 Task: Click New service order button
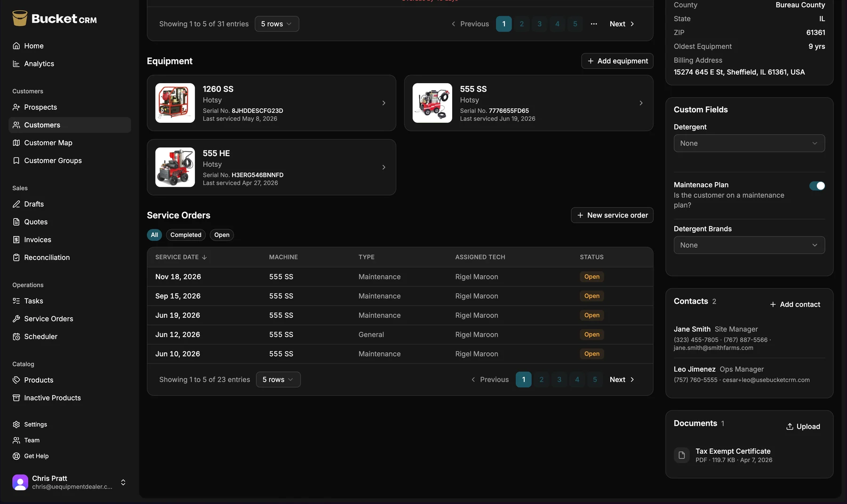coord(612,215)
